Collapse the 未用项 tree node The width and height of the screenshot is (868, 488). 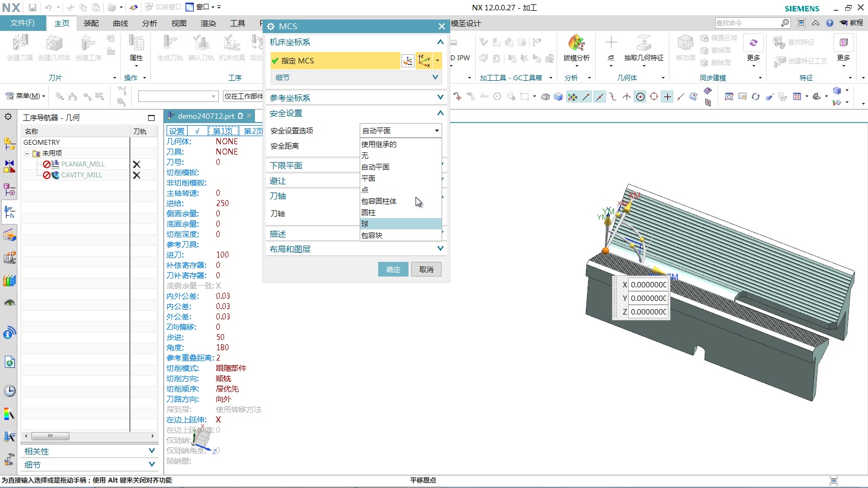(x=27, y=153)
